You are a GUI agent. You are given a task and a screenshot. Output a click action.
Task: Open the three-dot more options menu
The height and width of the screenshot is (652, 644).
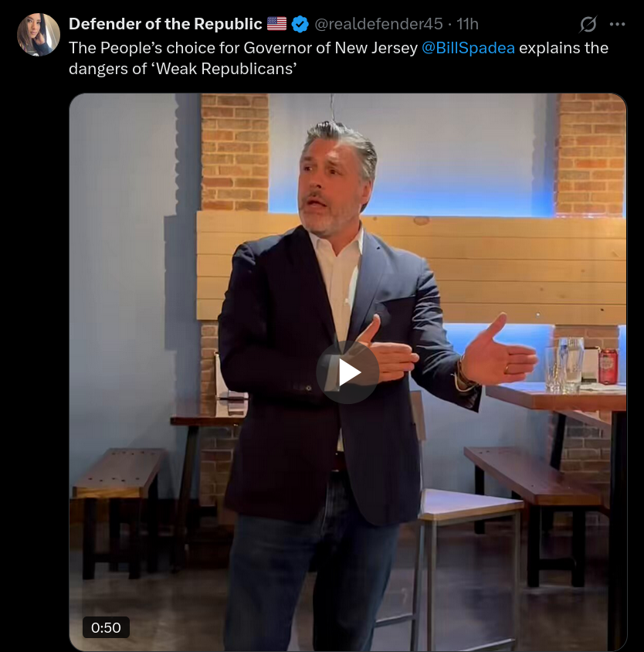coord(617,24)
